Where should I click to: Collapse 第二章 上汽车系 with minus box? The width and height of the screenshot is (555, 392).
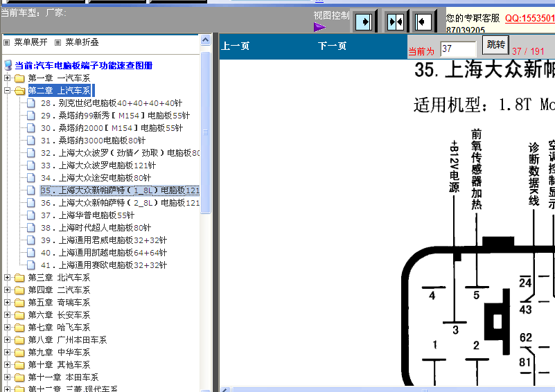pyautogui.click(x=7, y=90)
